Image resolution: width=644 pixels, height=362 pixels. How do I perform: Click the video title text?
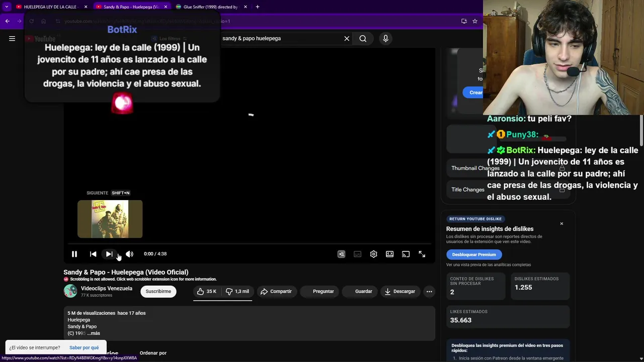(x=126, y=272)
